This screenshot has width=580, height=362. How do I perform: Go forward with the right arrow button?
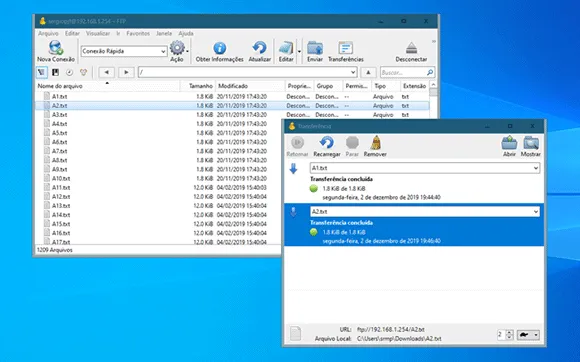[x=126, y=72]
